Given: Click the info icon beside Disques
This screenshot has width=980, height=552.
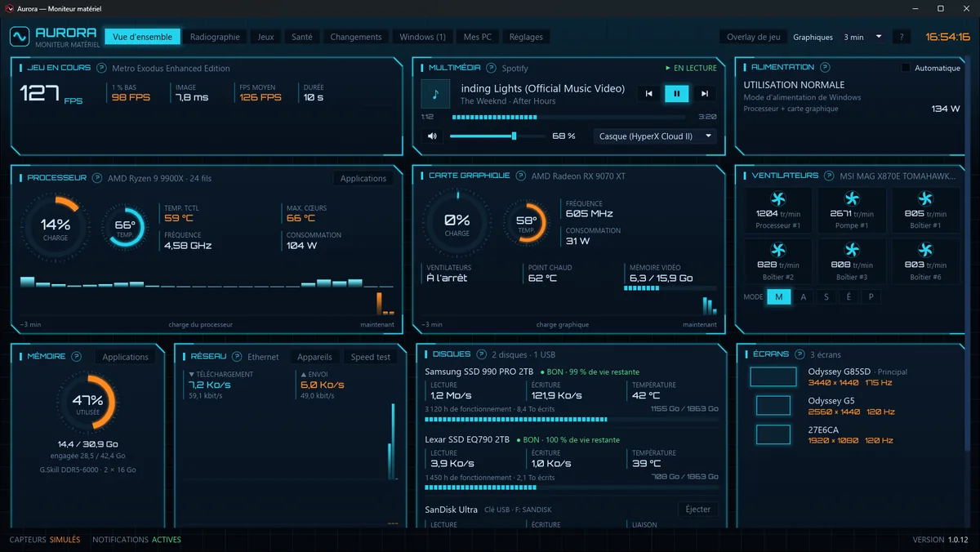Looking at the screenshot, I should click(x=481, y=354).
